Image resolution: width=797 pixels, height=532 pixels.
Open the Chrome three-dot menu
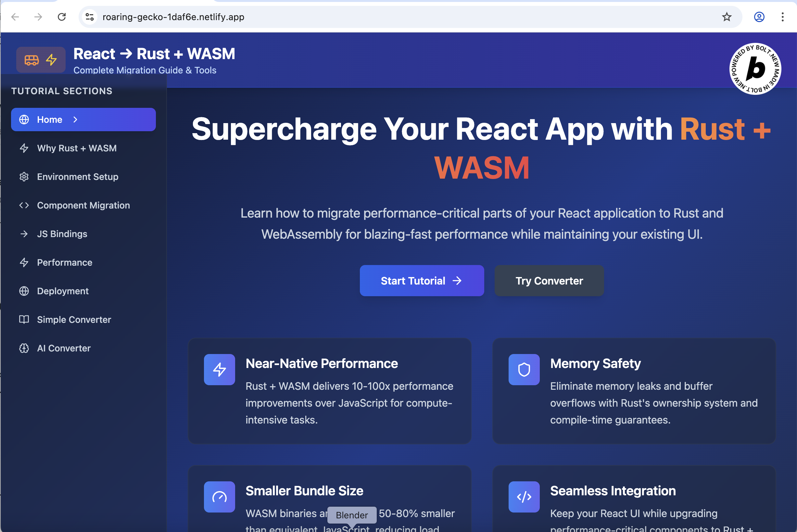tap(782, 17)
